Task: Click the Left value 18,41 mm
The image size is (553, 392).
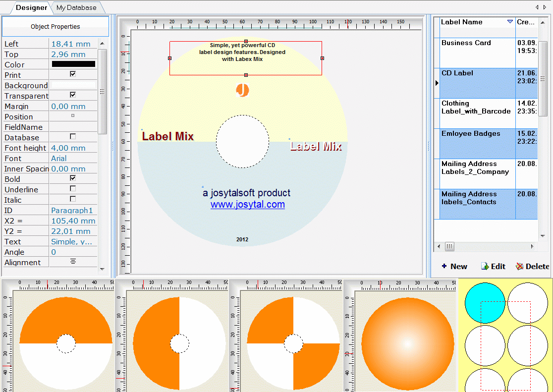Action: point(73,44)
